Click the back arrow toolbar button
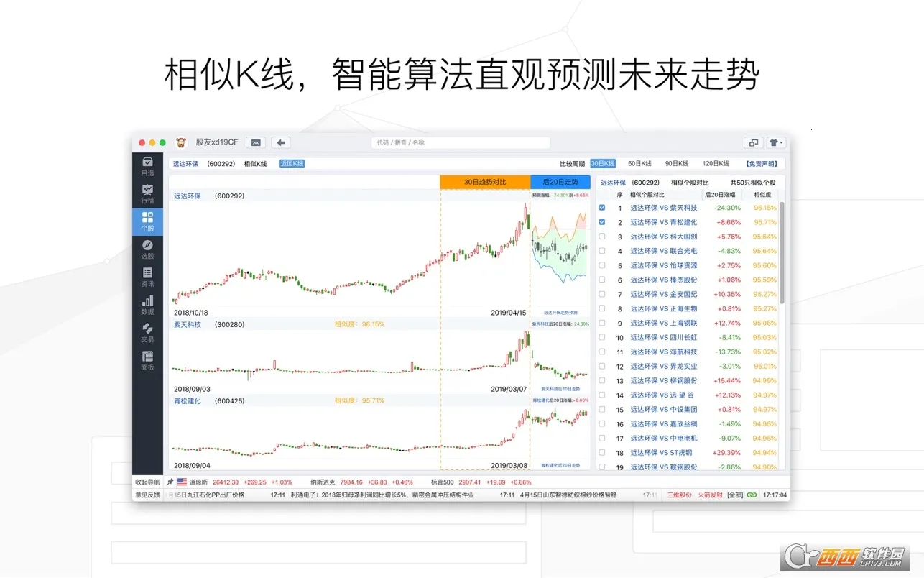Screen dimensions: 924x578 point(281,142)
